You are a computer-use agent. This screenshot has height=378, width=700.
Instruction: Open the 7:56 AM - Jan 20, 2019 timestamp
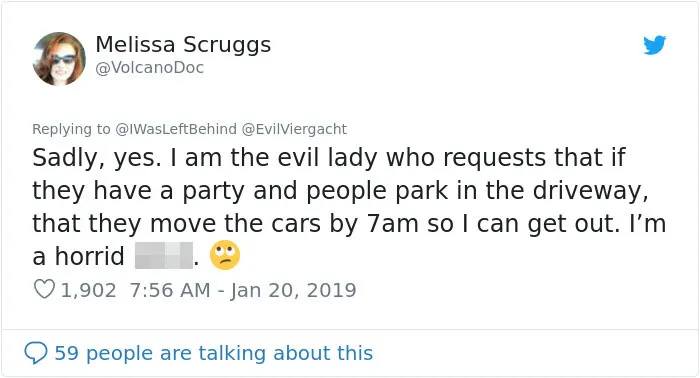243,290
